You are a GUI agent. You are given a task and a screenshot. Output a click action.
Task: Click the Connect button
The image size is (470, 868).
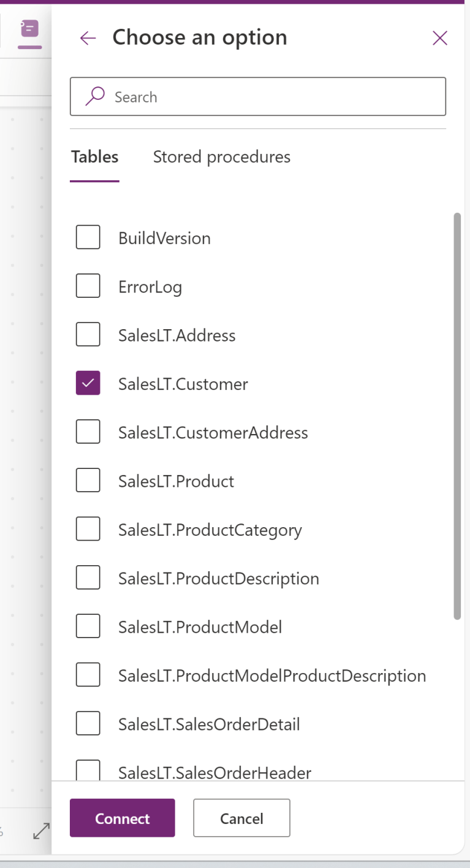(x=122, y=818)
